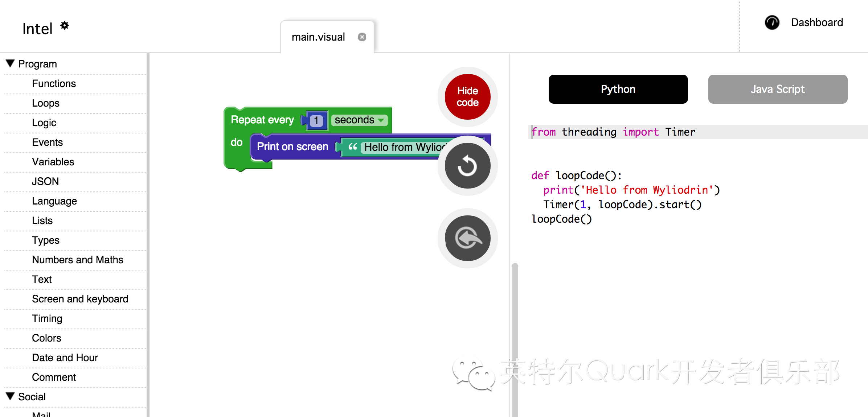Viewport: 868px width, 417px height.
Task: Collapse the Social category
Action: 10,396
